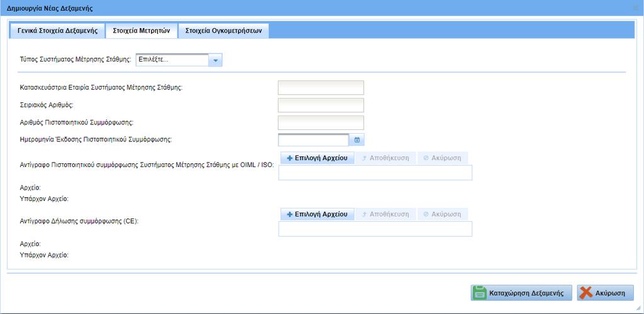Click the resize grip at the dialog corner
The height and width of the screenshot is (314, 644).
click(x=638, y=308)
